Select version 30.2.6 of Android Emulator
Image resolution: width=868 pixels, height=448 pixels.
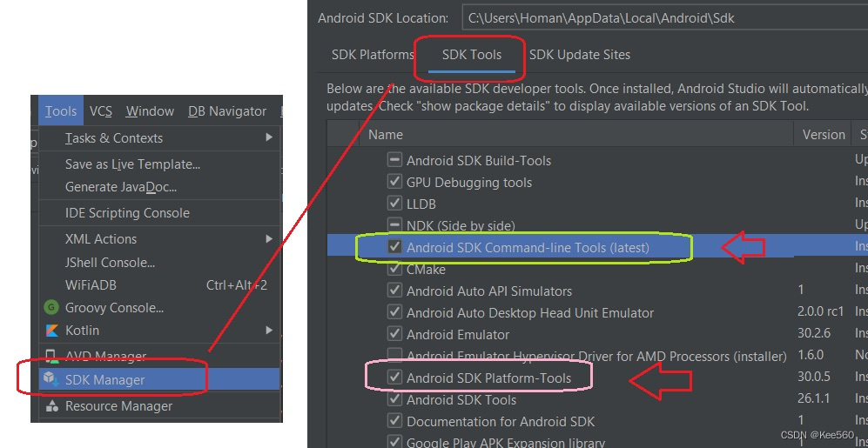tap(814, 334)
